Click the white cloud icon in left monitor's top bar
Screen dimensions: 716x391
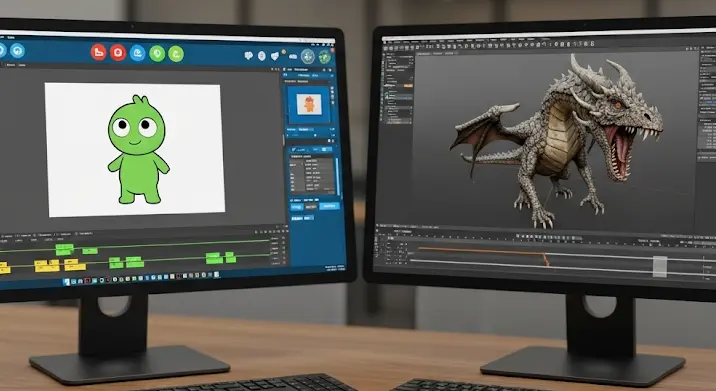tap(293, 57)
